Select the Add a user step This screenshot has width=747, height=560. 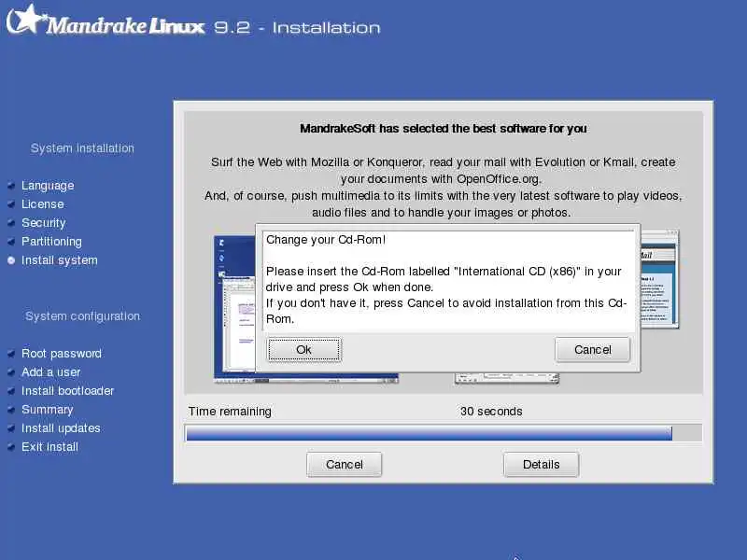tap(51, 371)
